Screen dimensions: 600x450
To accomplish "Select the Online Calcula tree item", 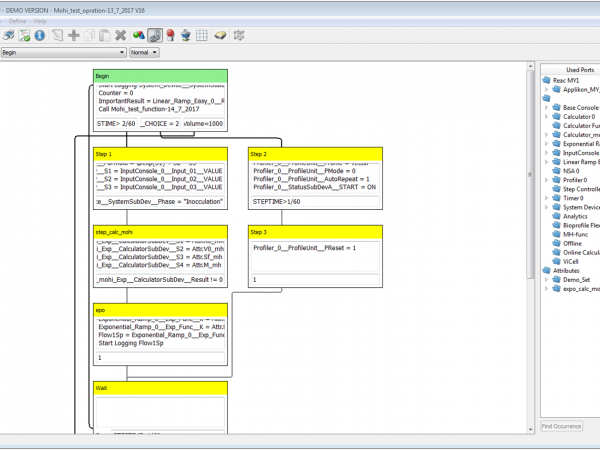I will click(x=581, y=253).
